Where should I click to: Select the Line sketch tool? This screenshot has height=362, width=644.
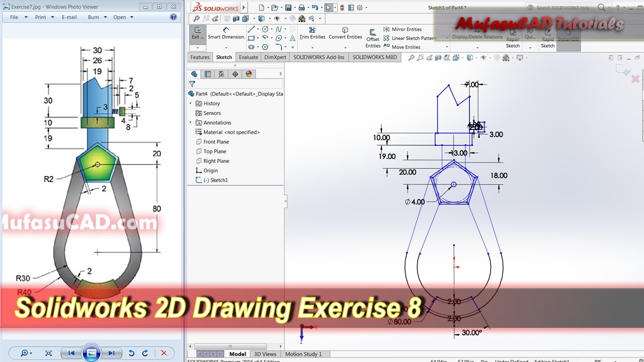pos(251,29)
